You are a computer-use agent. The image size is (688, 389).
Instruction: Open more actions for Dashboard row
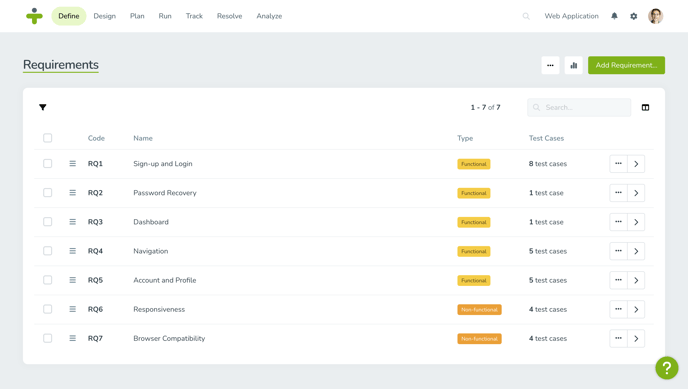point(618,222)
